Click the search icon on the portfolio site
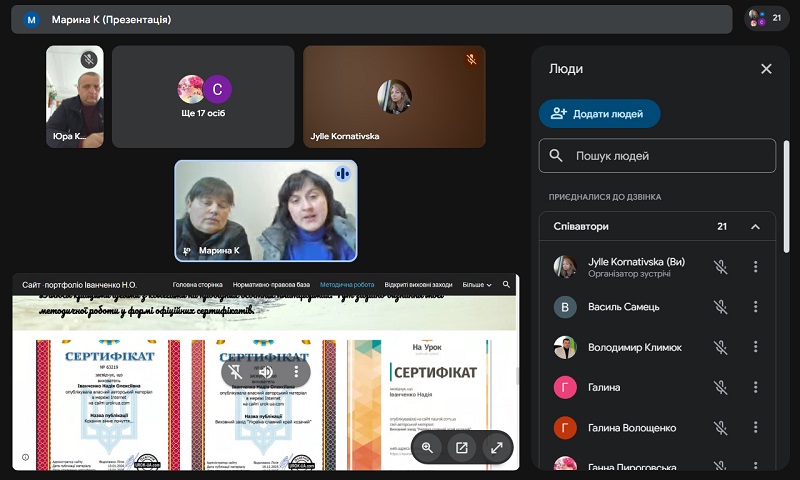 click(x=507, y=285)
